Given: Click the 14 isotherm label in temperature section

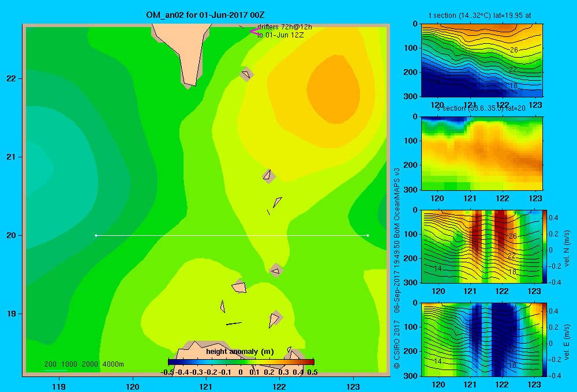Looking at the screenshot, I should (x=436, y=82).
